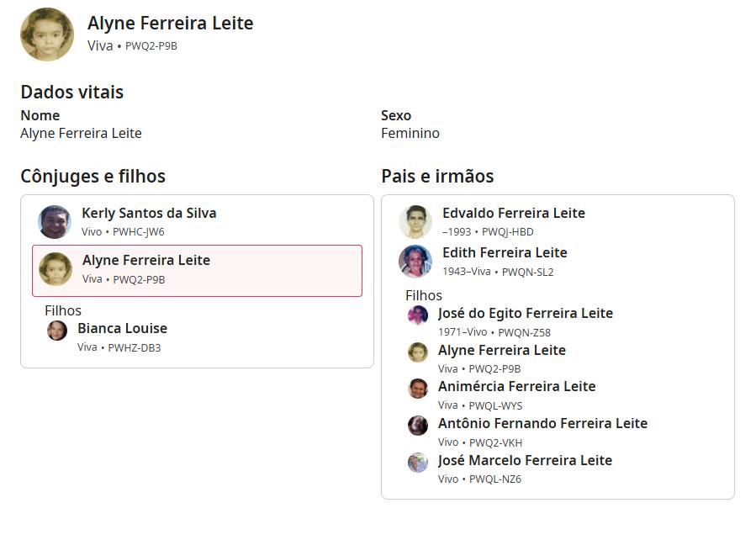Viewport: 756px width, 540px height.
Task: Open José Marcelo Ferreira Leite link
Action: click(525, 461)
